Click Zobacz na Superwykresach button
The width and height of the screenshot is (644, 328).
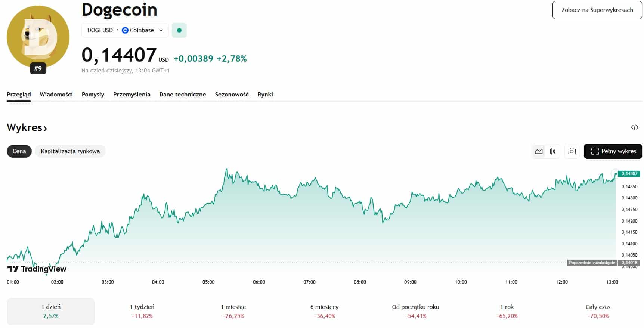tap(597, 10)
